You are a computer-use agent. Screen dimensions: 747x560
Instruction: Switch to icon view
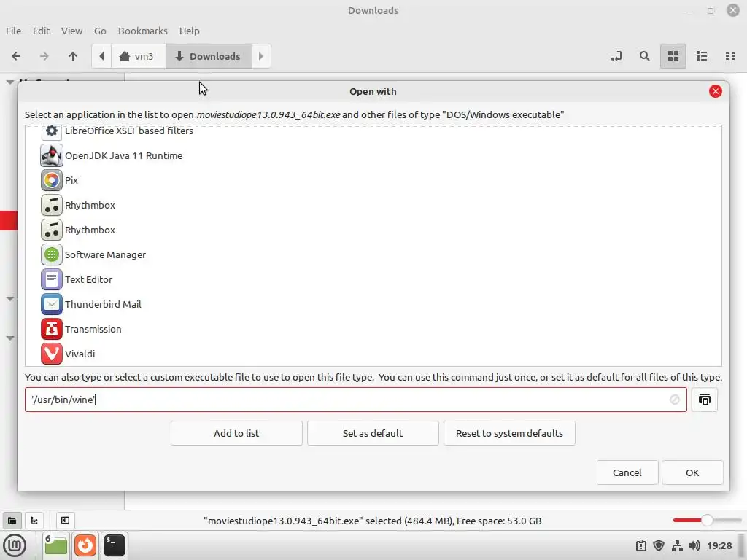pyautogui.click(x=673, y=56)
